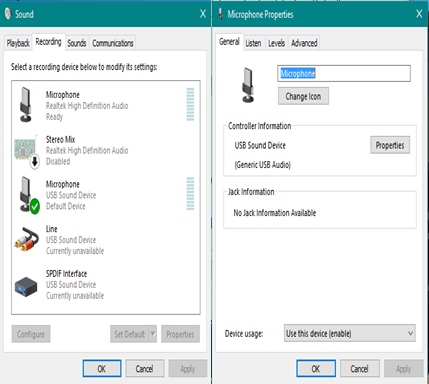Expand the Set Default dropdown arrow
The height and width of the screenshot is (384, 429).
click(x=153, y=334)
